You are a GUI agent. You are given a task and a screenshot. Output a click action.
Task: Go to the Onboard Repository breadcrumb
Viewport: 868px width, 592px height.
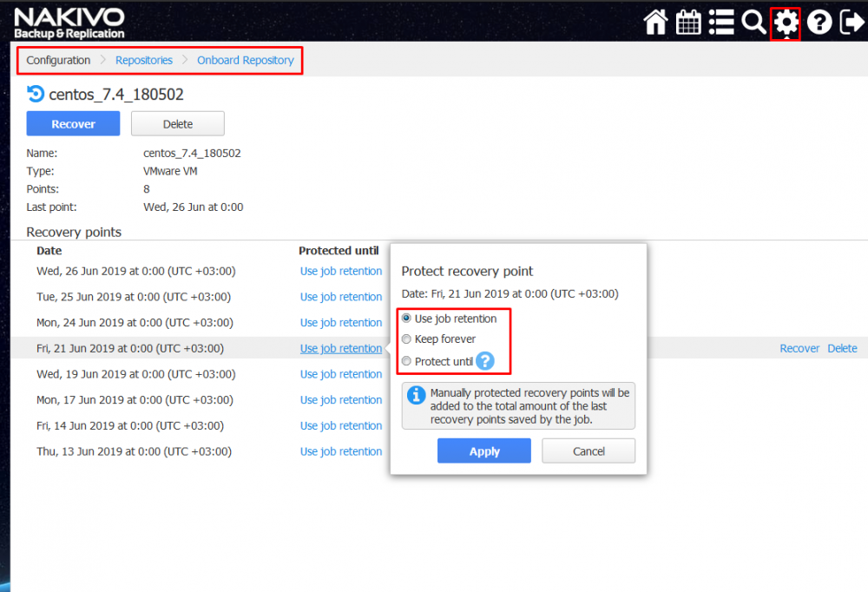[x=246, y=61]
